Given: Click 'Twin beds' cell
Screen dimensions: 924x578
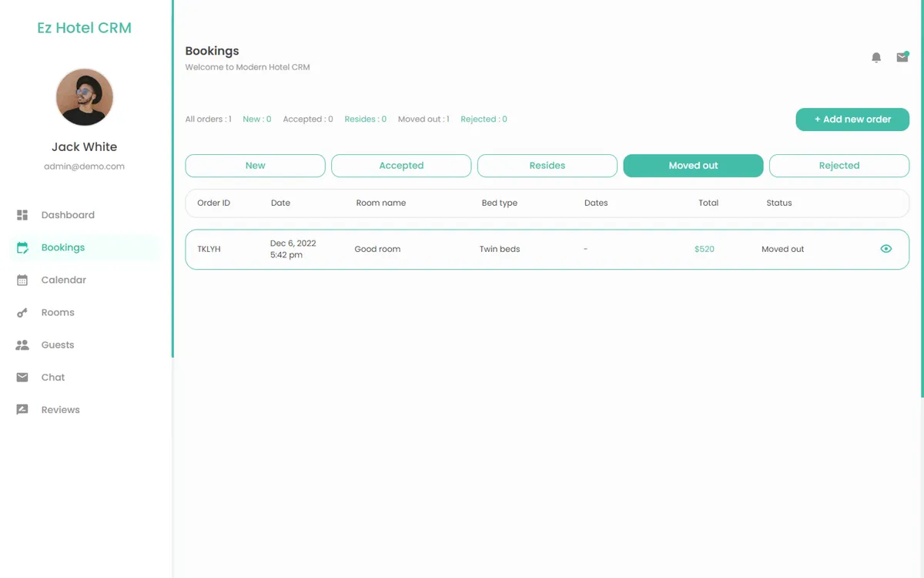Looking at the screenshot, I should 500,250.
